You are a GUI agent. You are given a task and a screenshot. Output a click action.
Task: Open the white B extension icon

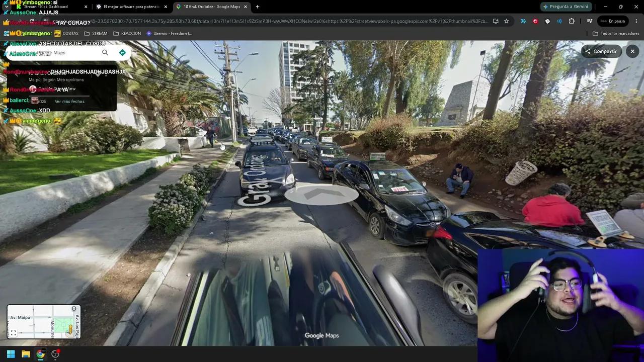click(x=547, y=21)
